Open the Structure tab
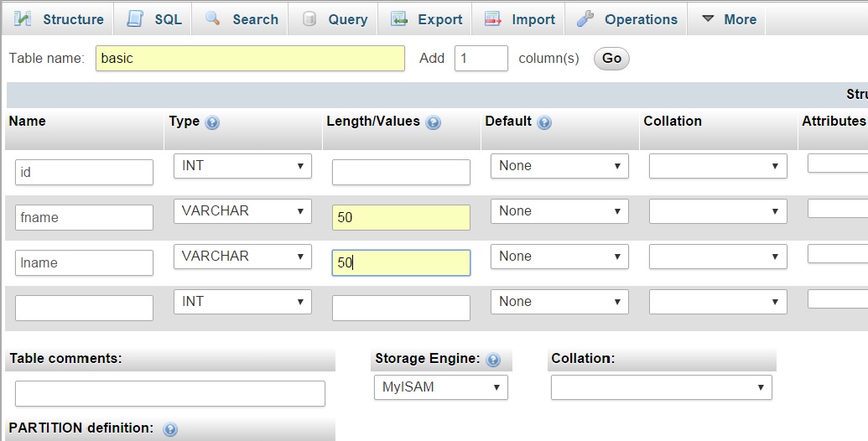 coord(58,18)
